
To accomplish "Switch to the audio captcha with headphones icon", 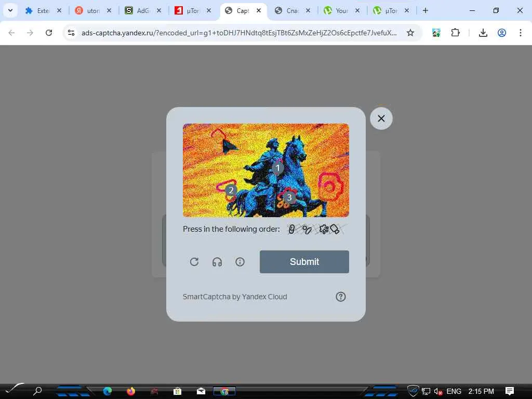I will 217,262.
